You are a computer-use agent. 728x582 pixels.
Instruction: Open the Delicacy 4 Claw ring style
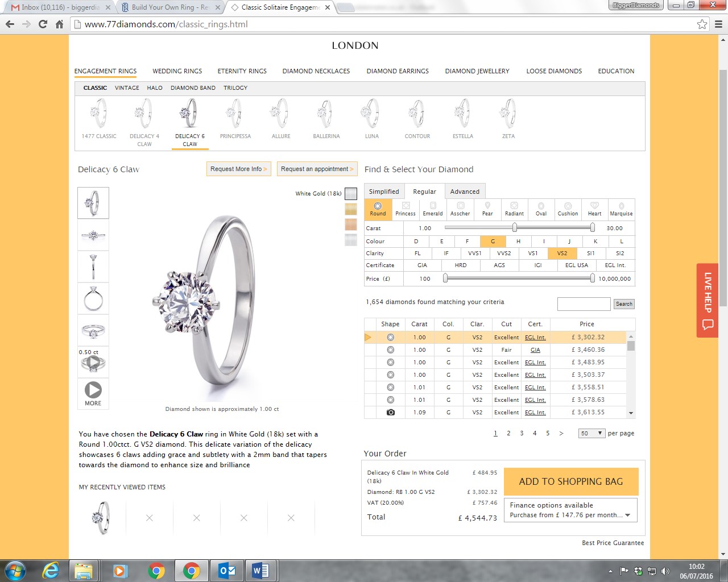[144, 123]
